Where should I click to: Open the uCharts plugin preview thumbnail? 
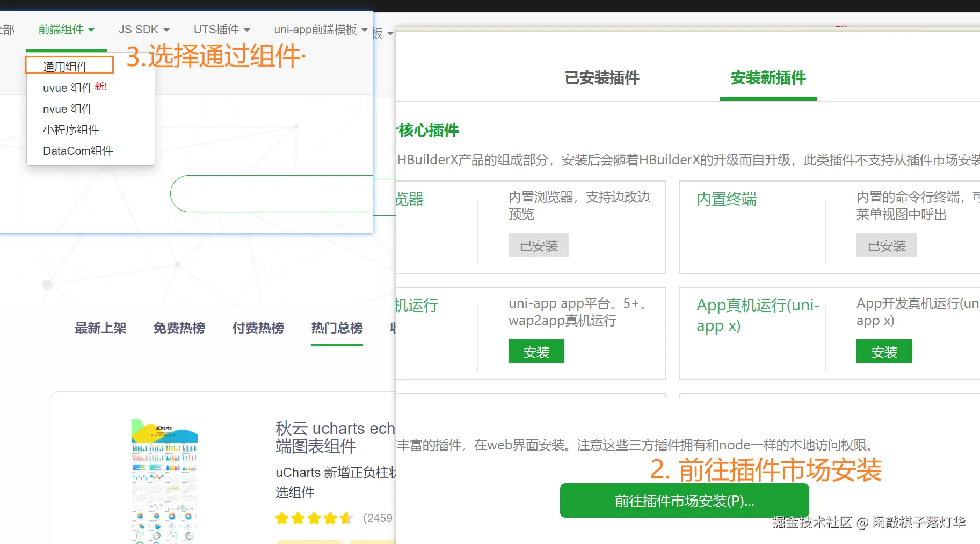164,481
